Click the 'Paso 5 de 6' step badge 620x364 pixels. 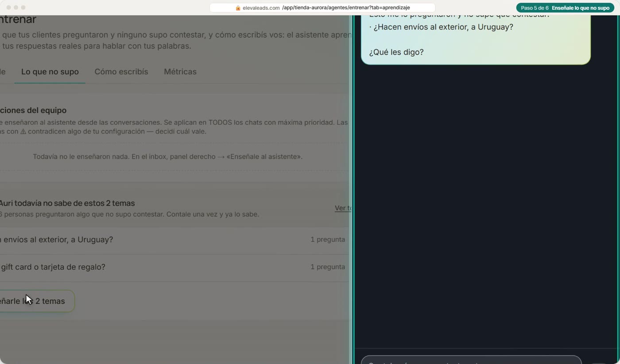click(565, 8)
